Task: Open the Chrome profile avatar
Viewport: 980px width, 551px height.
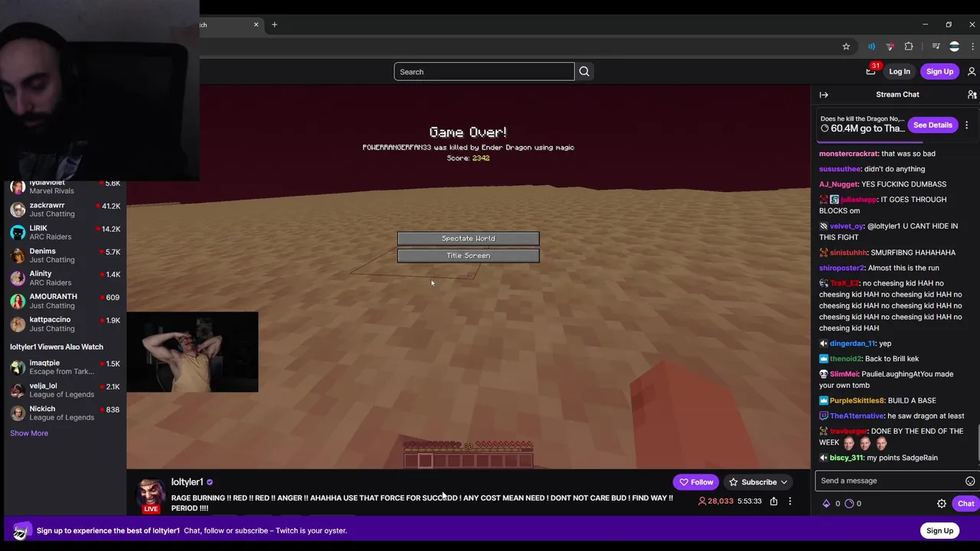Action: click(x=954, y=47)
